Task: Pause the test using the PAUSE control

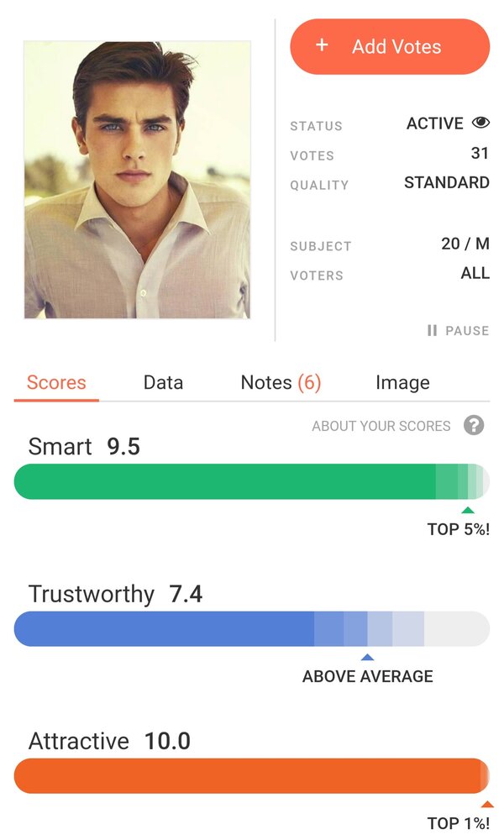Action: [x=459, y=330]
